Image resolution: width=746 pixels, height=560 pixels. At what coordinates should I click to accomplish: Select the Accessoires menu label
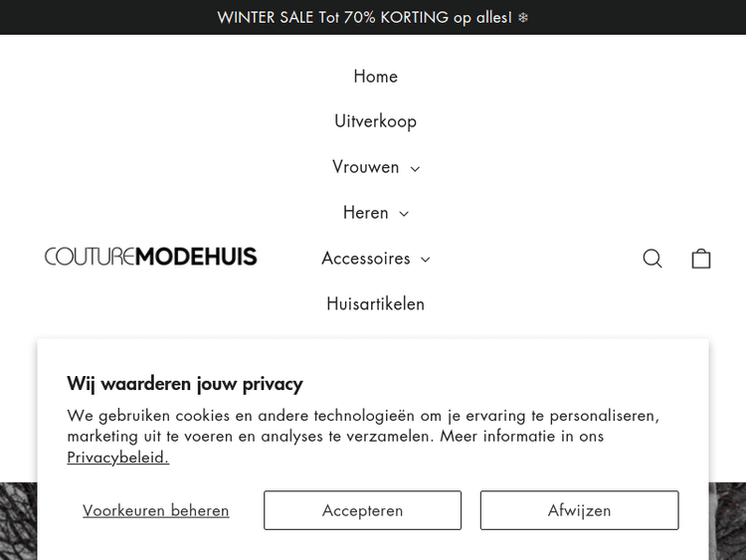pos(365,259)
